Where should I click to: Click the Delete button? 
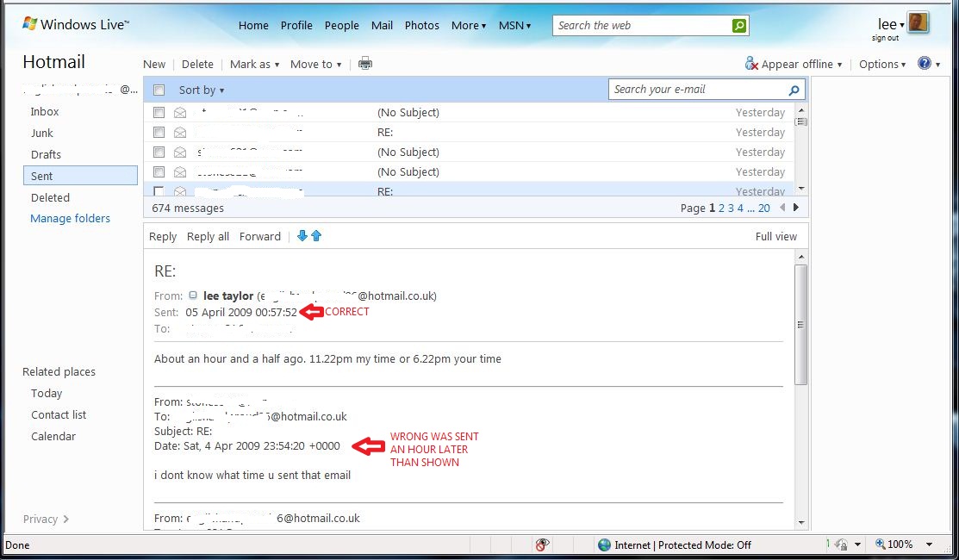click(x=197, y=64)
